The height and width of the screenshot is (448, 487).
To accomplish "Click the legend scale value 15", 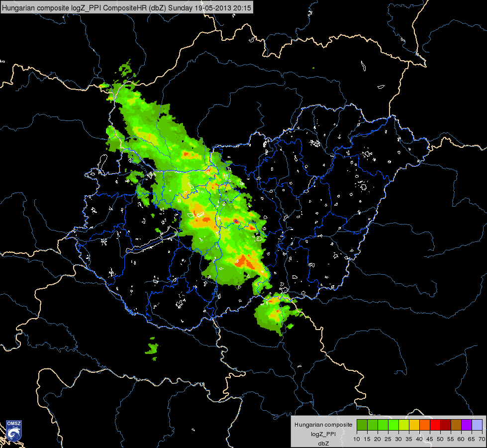I will point(367,439).
